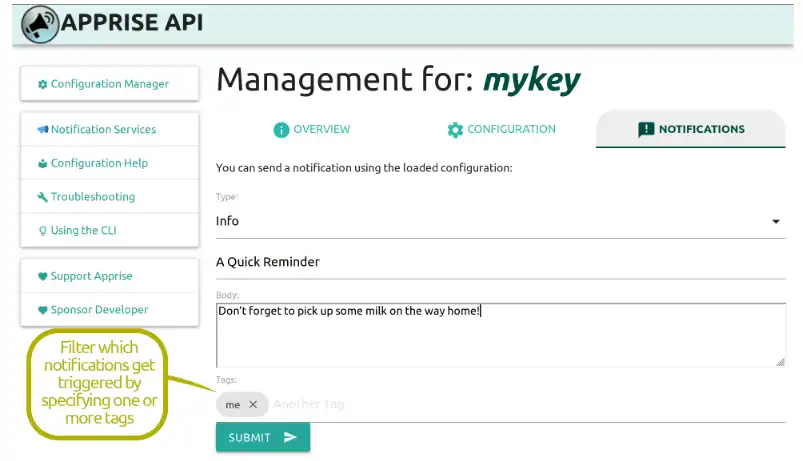Switch to the Configuration tab
This screenshot has width=803, height=461.
point(501,130)
